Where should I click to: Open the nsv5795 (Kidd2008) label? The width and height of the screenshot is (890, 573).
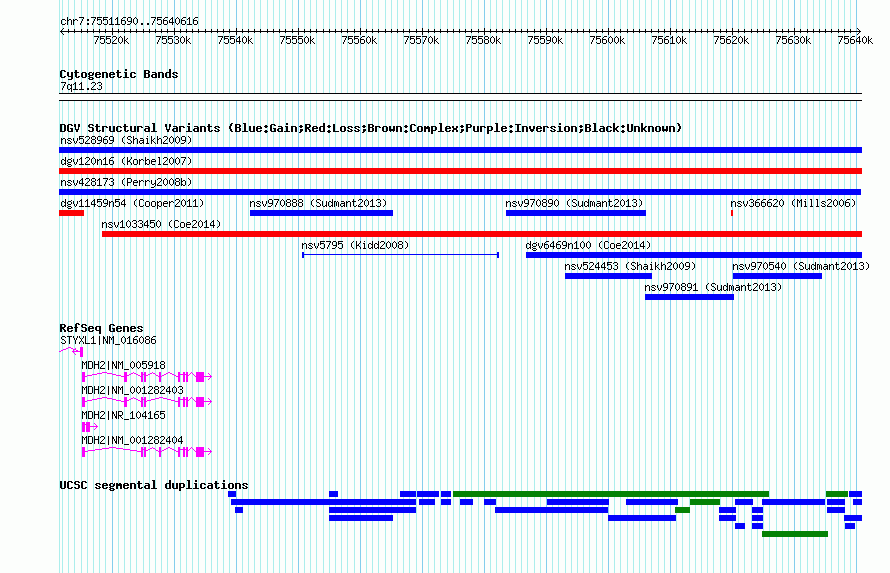[355, 245]
